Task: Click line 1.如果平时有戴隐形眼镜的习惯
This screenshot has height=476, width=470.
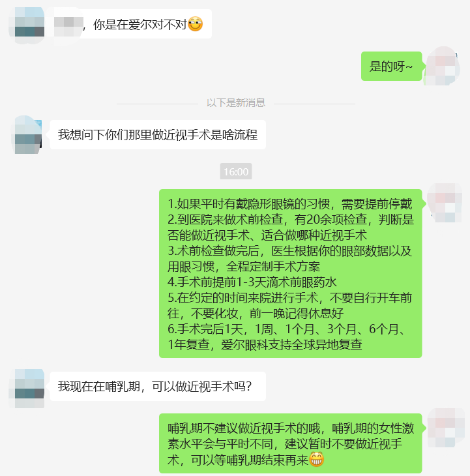Action: [290, 203]
